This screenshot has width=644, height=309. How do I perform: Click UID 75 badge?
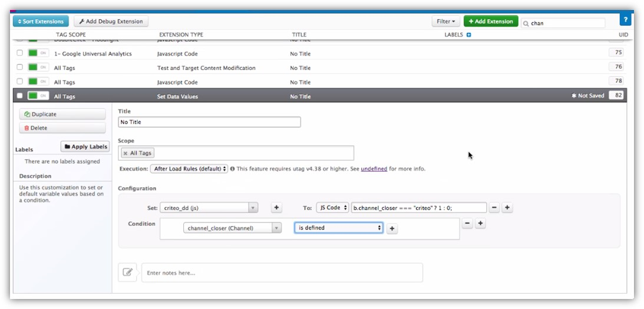point(616,52)
